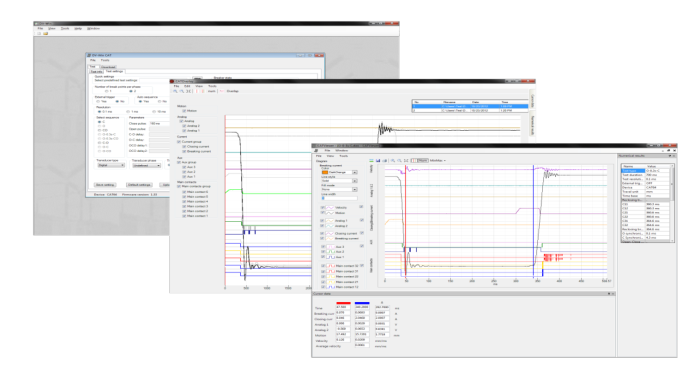Select the 1 ms resolution radio button

[128, 112]
